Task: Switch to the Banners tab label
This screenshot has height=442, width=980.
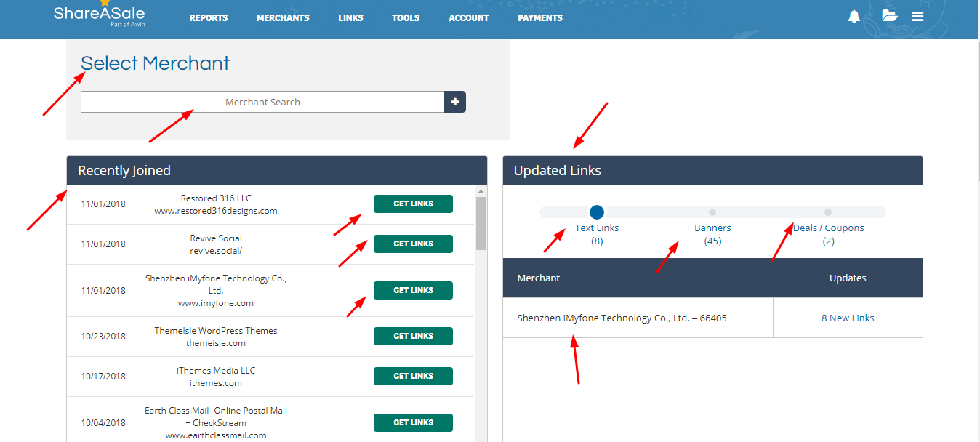Action: click(x=712, y=228)
